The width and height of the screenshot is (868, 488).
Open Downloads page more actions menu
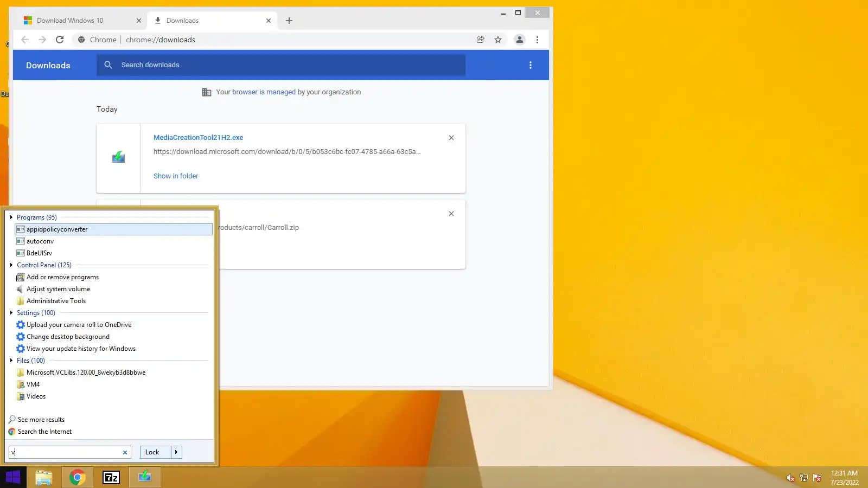[531, 65]
